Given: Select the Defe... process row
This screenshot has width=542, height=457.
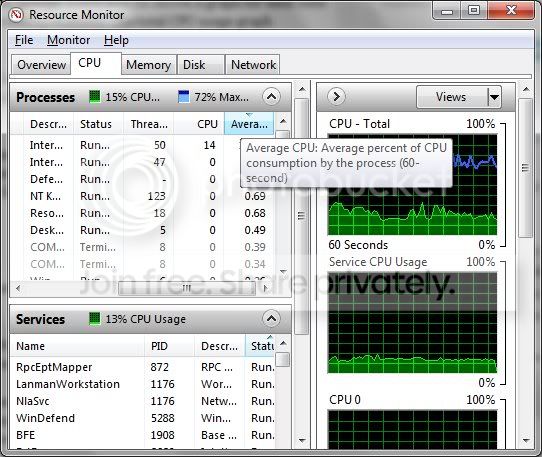Looking at the screenshot, I should [x=143, y=179].
